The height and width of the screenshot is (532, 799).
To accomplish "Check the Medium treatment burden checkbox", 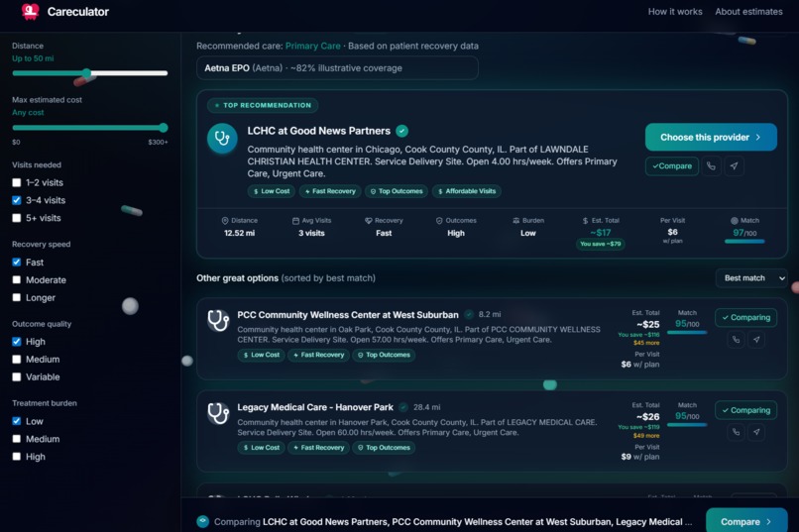I will pos(17,439).
